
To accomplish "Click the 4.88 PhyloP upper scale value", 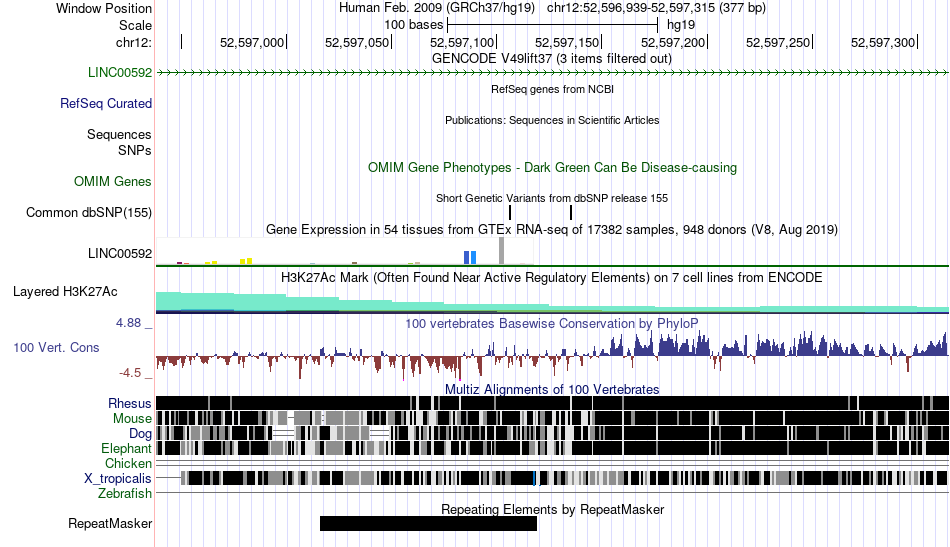I will tap(128, 323).
